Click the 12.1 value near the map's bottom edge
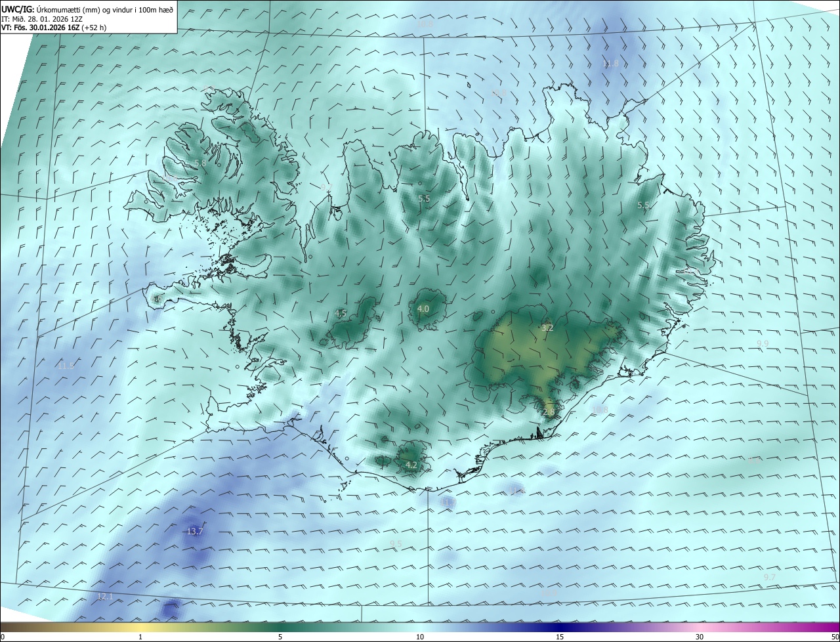This screenshot has width=840, height=642. click(x=105, y=597)
